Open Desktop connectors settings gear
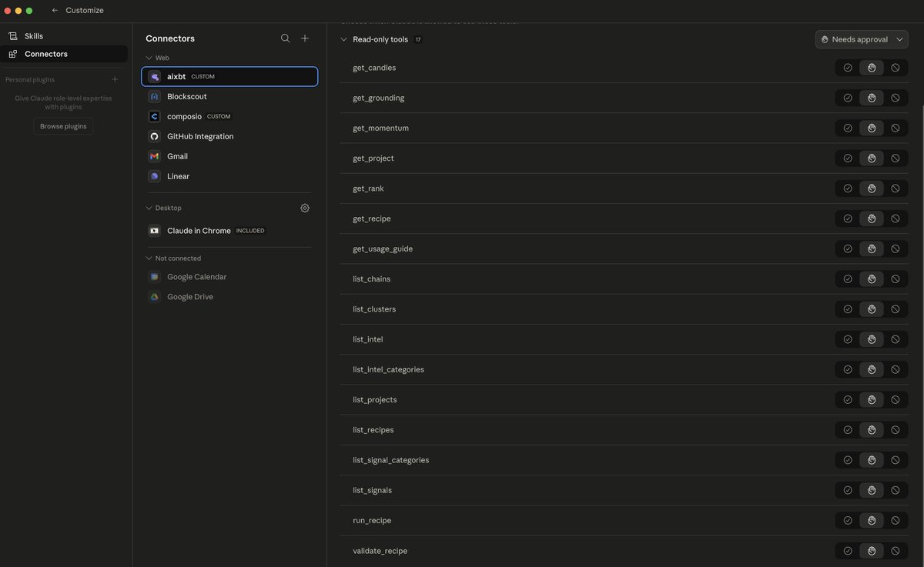Screen dimensions: 924x567 click(x=305, y=208)
